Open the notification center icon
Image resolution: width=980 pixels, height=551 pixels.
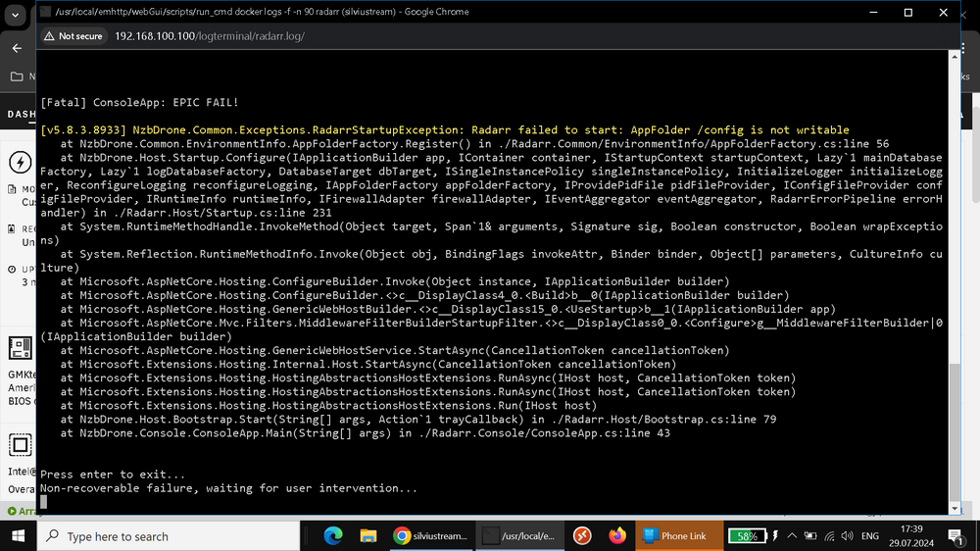click(x=955, y=536)
